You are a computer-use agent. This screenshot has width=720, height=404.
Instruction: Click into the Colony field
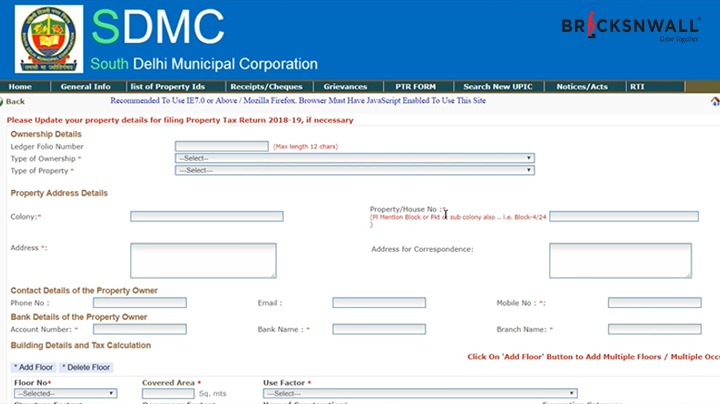[x=207, y=216]
